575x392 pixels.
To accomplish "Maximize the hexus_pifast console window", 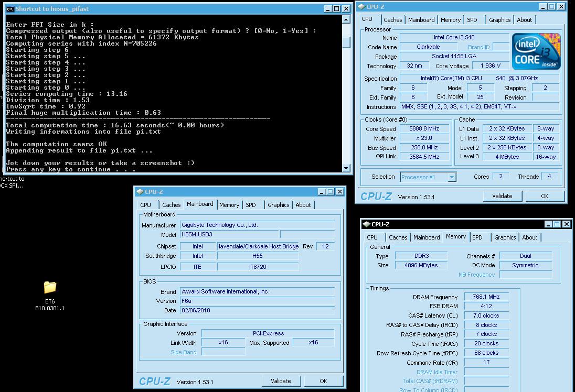I will click(336, 9).
